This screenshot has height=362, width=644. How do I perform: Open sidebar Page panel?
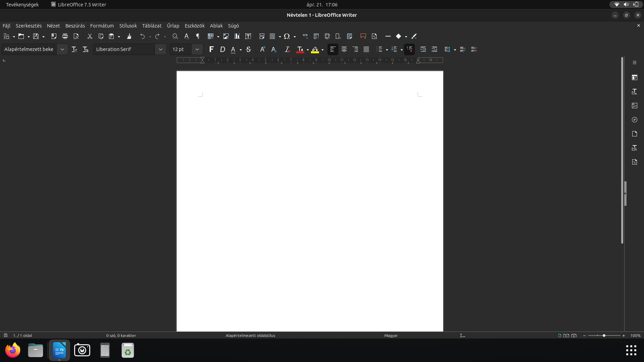pos(635,134)
